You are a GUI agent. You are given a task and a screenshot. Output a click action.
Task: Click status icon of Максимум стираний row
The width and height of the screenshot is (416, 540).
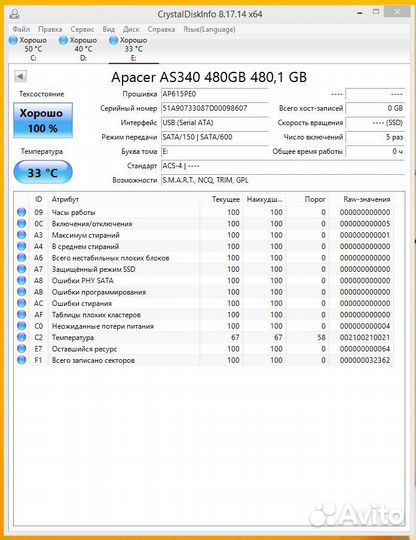click(21, 235)
